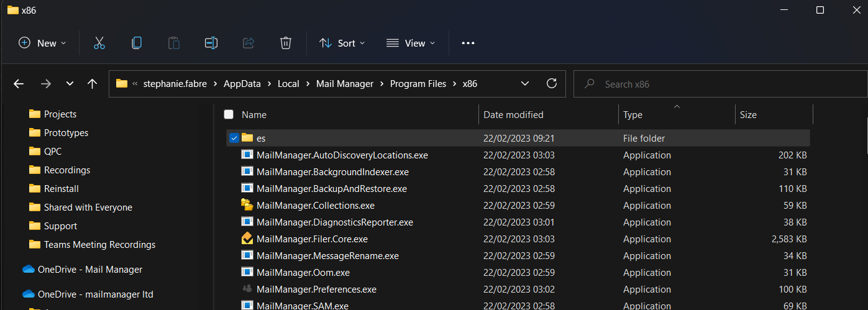
Task: Click the Rename icon in toolbar
Action: [211, 43]
